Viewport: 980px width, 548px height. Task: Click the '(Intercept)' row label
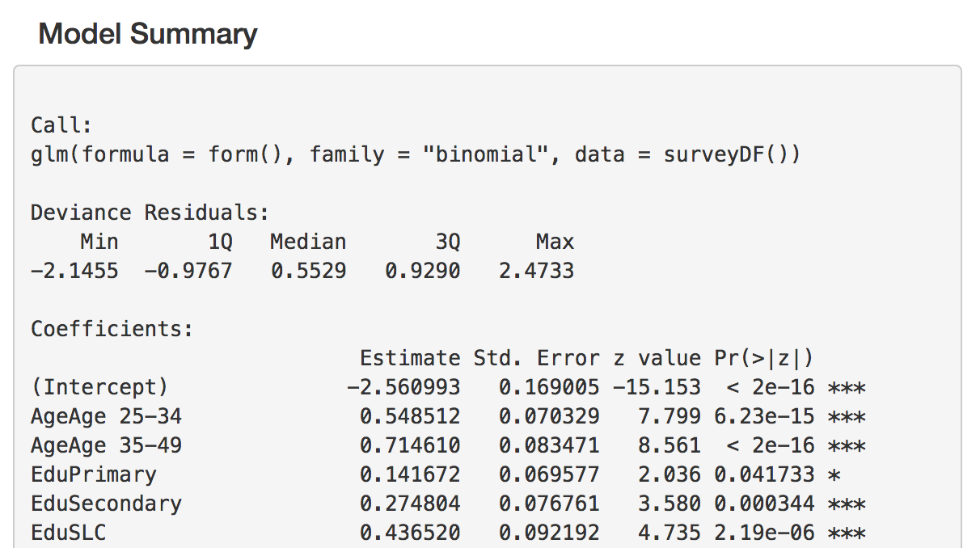99,387
